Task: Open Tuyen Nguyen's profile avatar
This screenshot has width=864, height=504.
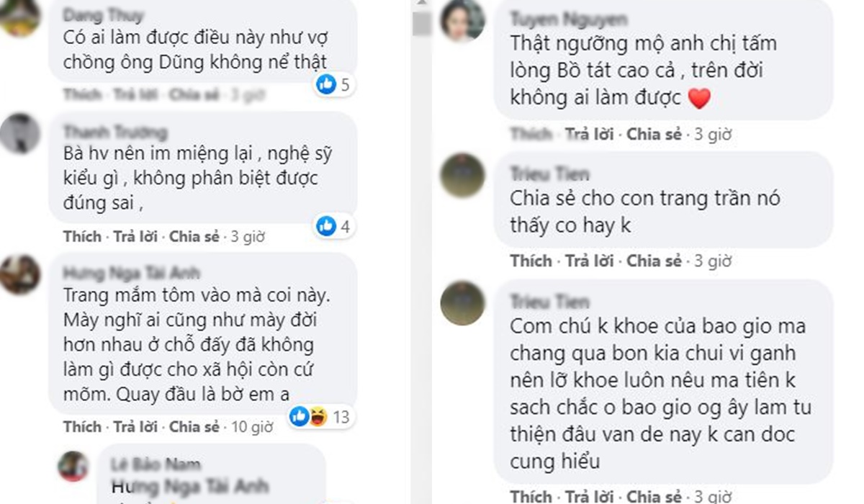Action: click(x=462, y=20)
